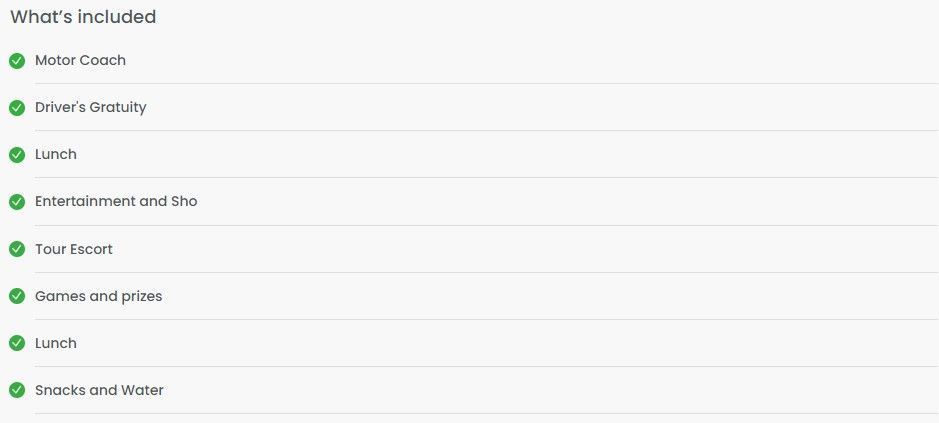Click the Lunch label below Games and prizes
The height and width of the screenshot is (423, 939).
pyautogui.click(x=56, y=343)
